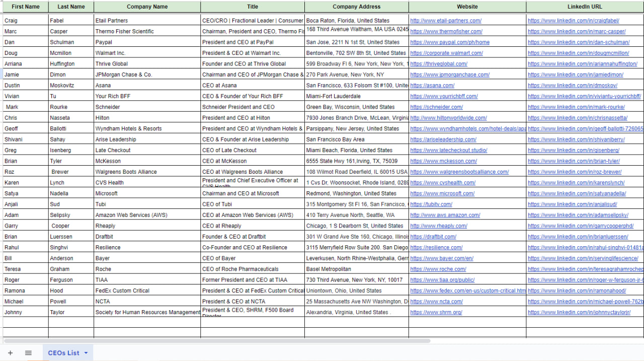Open the all sheets list icon
Screen dimensions: 644x361
(28, 353)
